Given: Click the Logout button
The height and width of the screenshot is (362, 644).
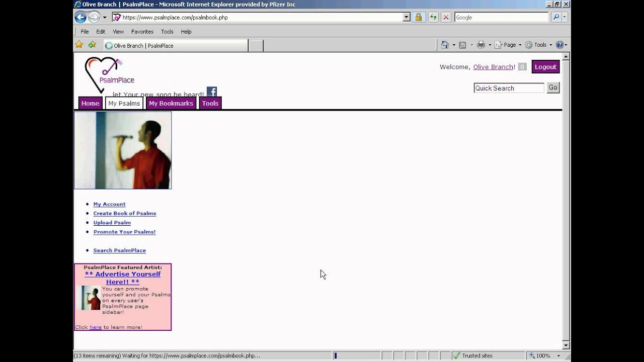Looking at the screenshot, I should (x=545, y=67).
